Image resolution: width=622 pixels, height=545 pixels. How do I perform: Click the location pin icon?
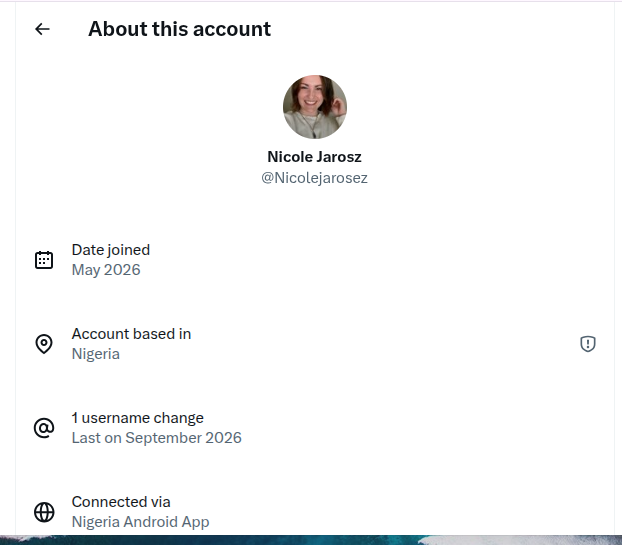tap(44, 344)
